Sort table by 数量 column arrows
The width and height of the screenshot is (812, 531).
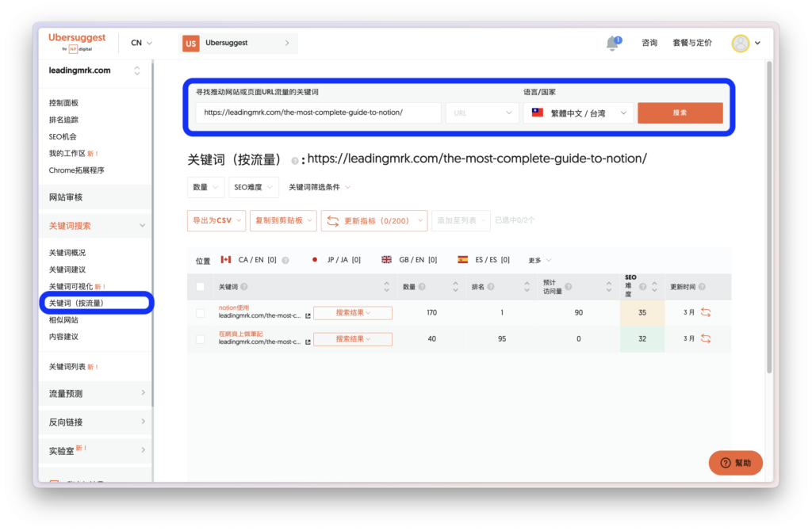pos(455,287)
